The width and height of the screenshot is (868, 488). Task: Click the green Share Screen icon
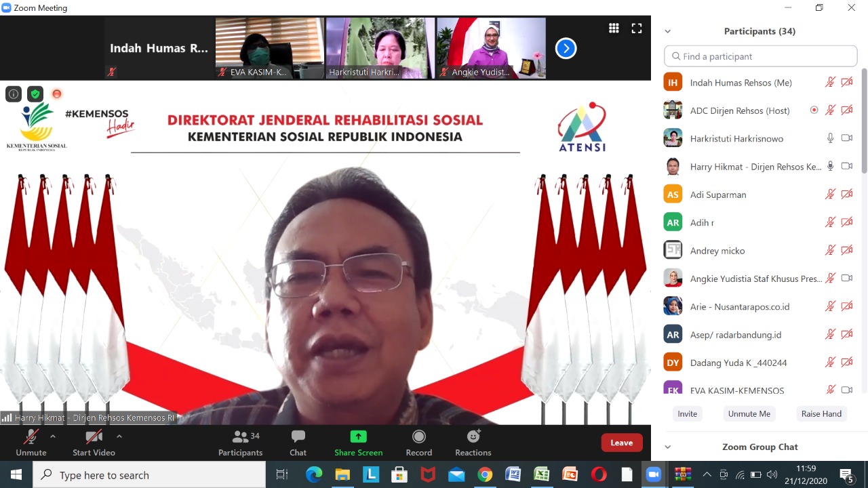click(358, 436)
